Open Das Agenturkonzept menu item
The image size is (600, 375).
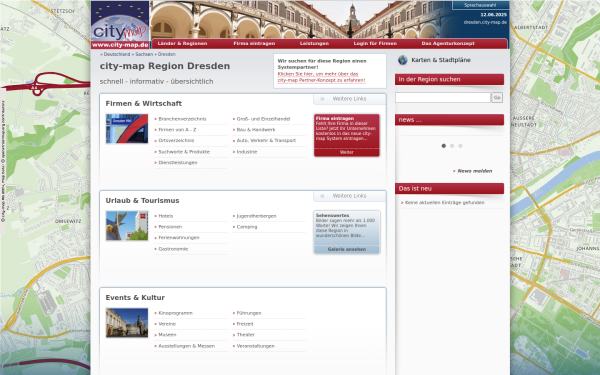point(448,44)
